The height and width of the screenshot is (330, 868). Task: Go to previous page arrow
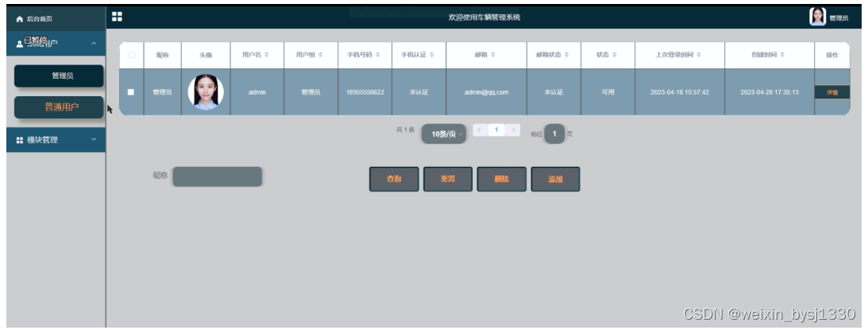pyautogui.click(x=480, y=130)
